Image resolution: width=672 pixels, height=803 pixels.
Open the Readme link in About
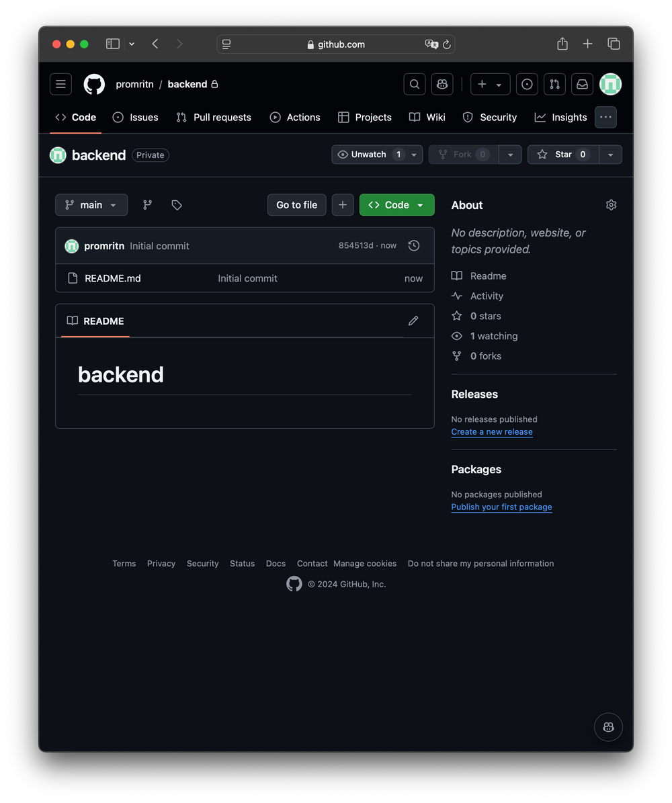(478, 276)
